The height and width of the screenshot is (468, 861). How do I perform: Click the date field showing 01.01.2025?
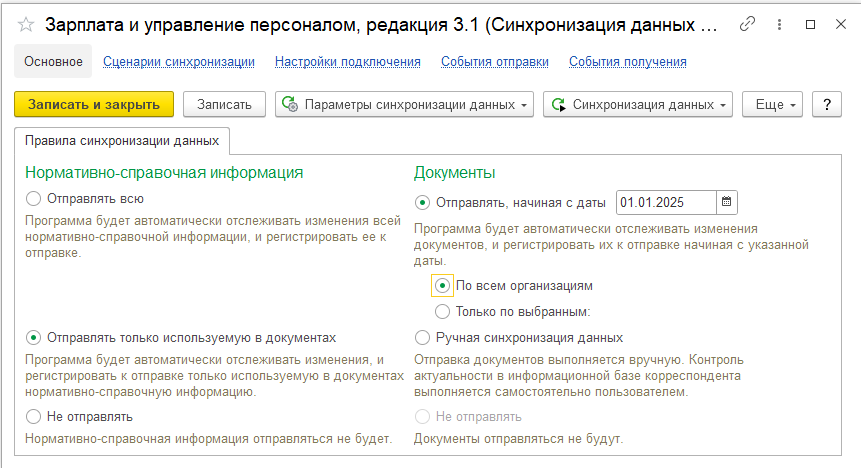tap(664, 202)
